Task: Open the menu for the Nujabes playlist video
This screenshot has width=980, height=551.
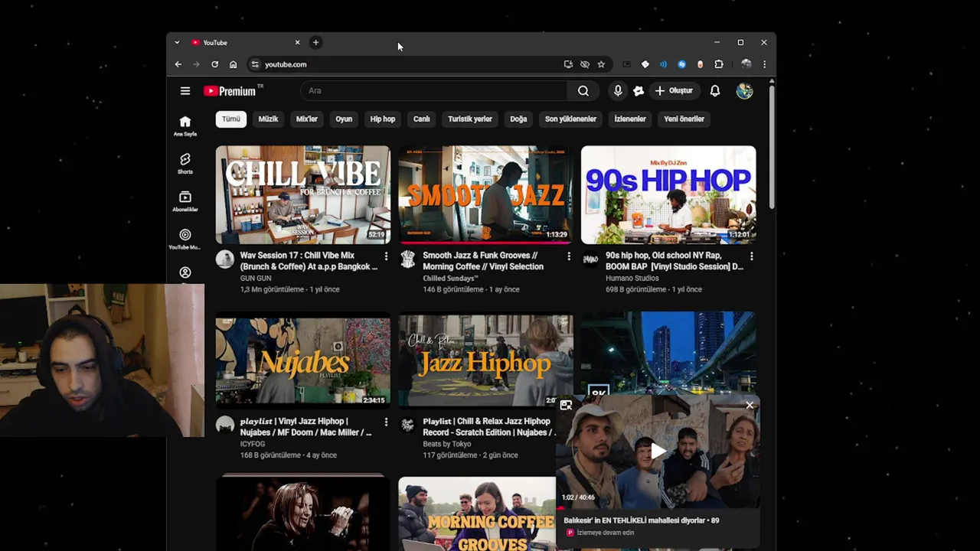Action: (386, 422)
